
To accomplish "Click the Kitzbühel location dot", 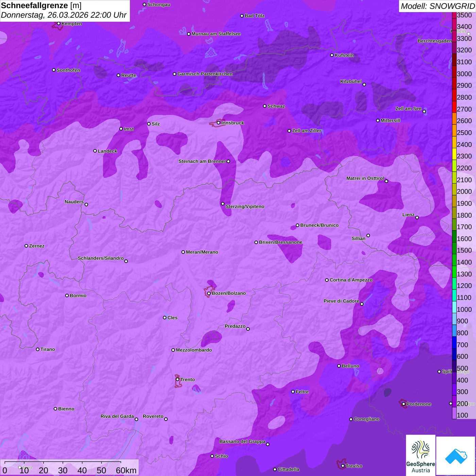I will coord(364,84).
